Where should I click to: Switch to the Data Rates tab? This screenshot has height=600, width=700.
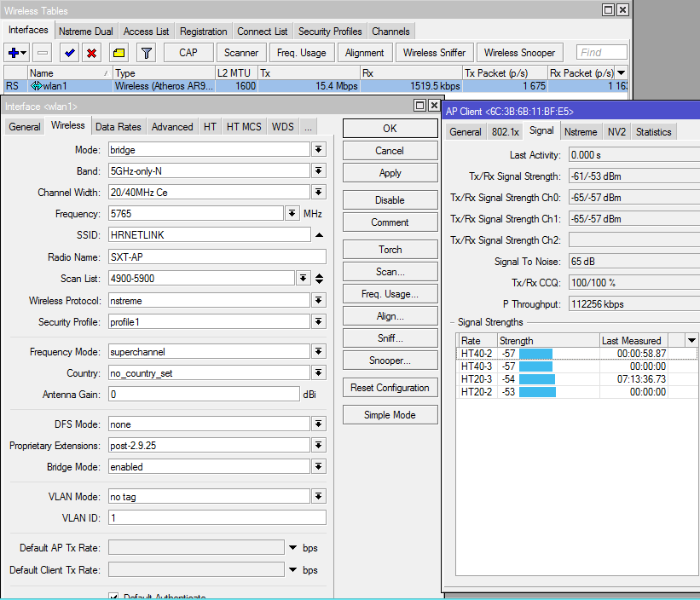118,127
